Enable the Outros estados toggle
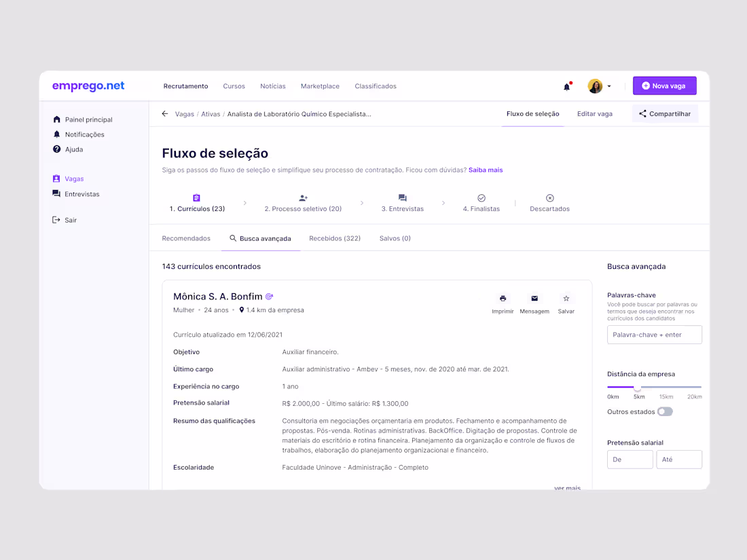The width and height of the screenshot is (747, 560). point(664,411)
